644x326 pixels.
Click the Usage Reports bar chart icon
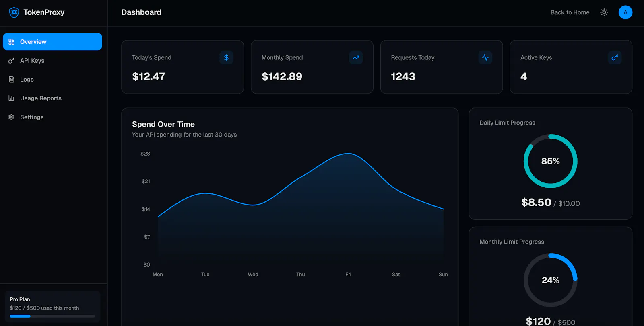point(12,98)
